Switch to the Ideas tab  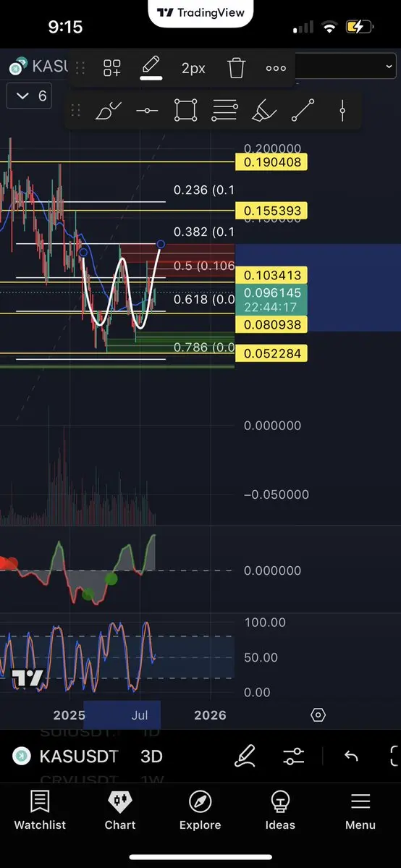(280, 810)
